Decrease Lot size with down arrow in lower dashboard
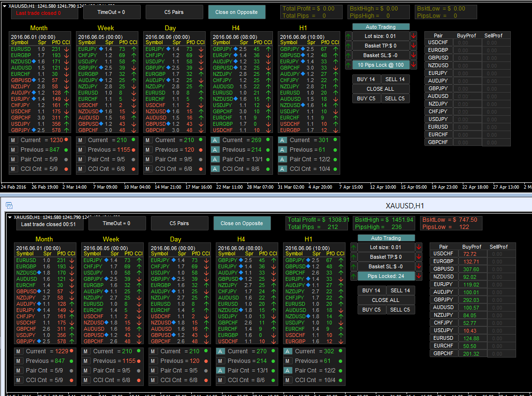The image size is (532, 396). 419,247
